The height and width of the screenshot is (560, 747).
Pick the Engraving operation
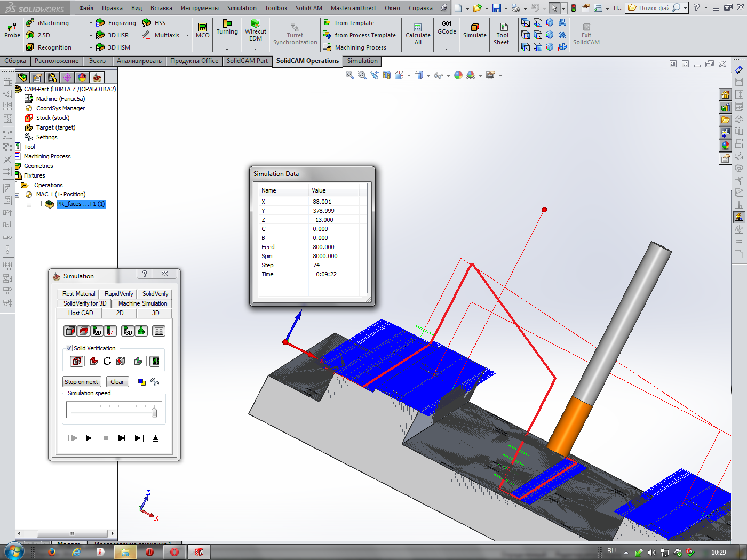tap(116, 23)
